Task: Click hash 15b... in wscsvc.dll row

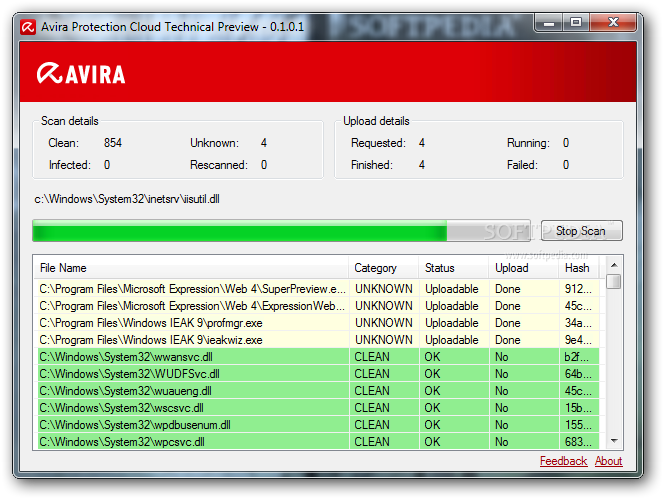Action: [x=578, y=408]
